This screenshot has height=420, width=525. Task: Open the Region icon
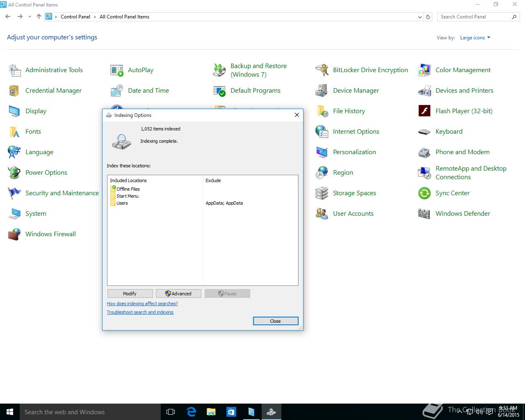(322, 173)
